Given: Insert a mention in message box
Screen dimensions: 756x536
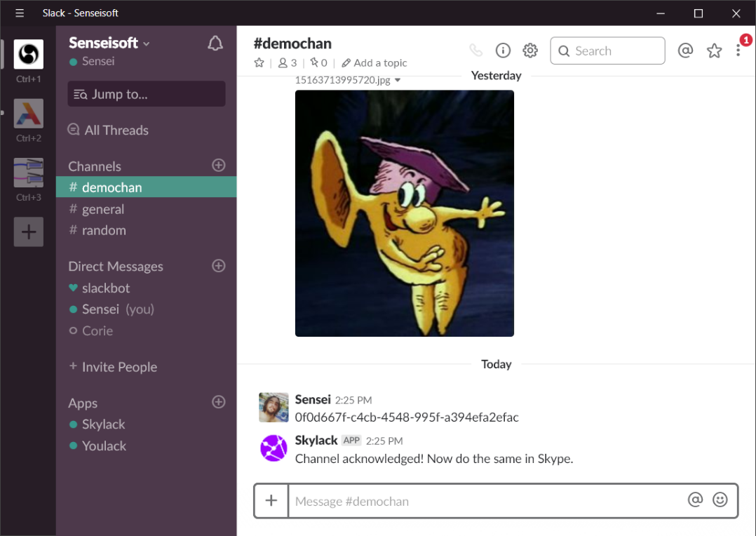Looking at the screenshot, I should click(695, 500).
